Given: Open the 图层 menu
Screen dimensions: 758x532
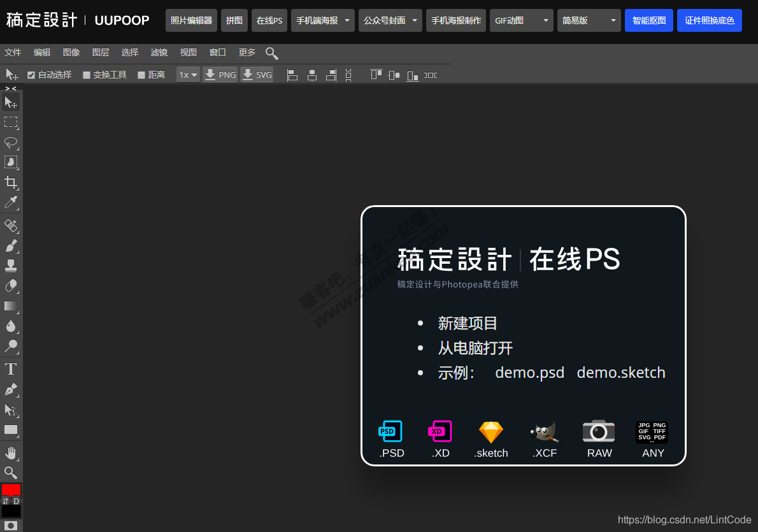Looking at the screenshot, I should tap(101, 52).
